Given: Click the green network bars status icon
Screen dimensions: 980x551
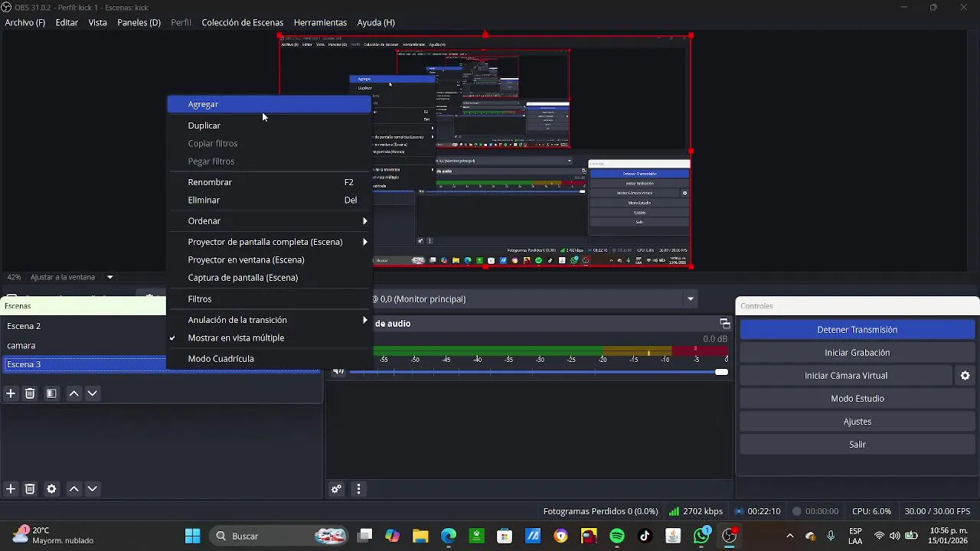Looking at the screenshot, I should point(674,511).
